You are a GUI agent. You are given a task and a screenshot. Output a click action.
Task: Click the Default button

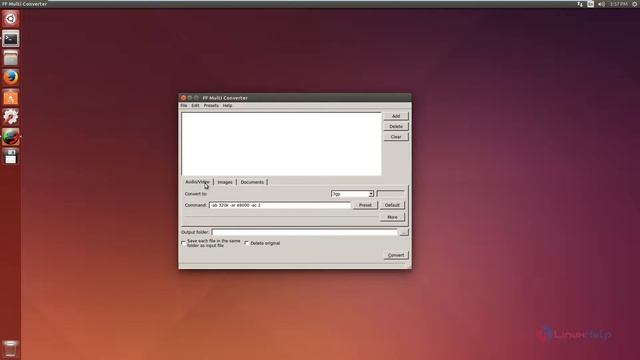[x=392, y=205]
